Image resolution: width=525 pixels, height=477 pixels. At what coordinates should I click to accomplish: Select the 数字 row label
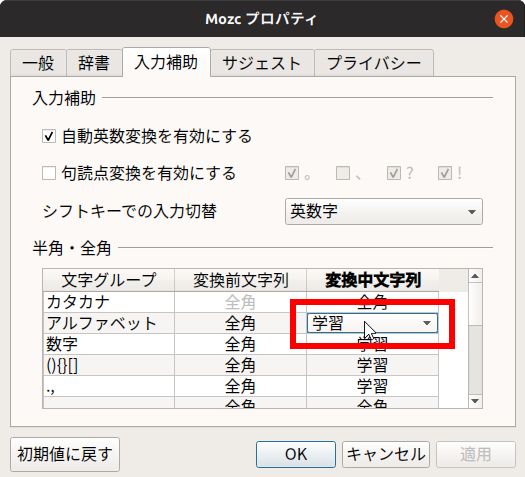click(x=108, y=344)
